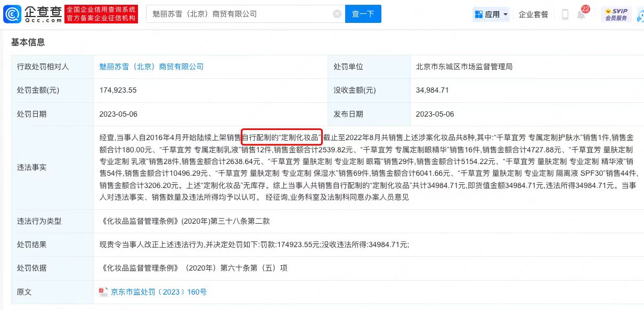Screen dimensions: 644x310
Task: Click the 原文 label cell
Action: point(52,292)
